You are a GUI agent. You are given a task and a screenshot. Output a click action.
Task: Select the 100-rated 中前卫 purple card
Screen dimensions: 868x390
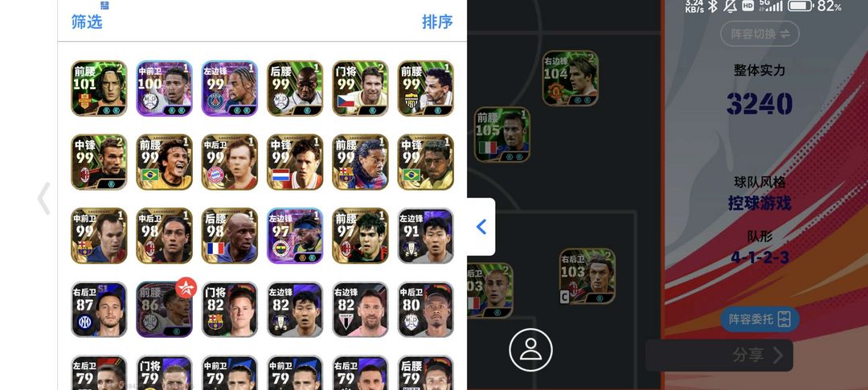[x=165, y=88]
